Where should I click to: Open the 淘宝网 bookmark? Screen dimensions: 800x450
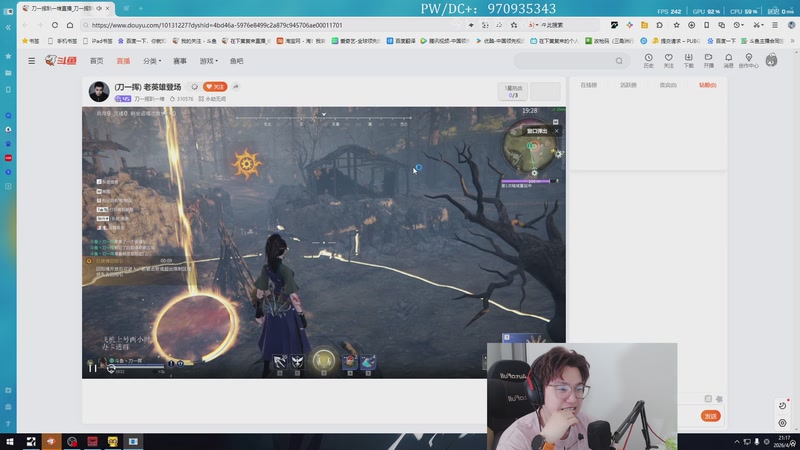tap(301, 41)
